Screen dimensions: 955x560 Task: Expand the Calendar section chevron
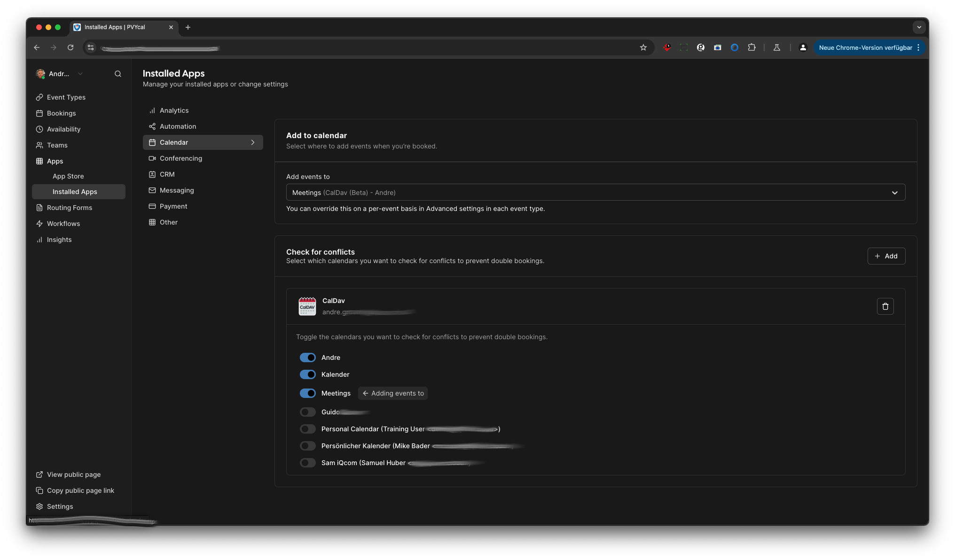253,142
